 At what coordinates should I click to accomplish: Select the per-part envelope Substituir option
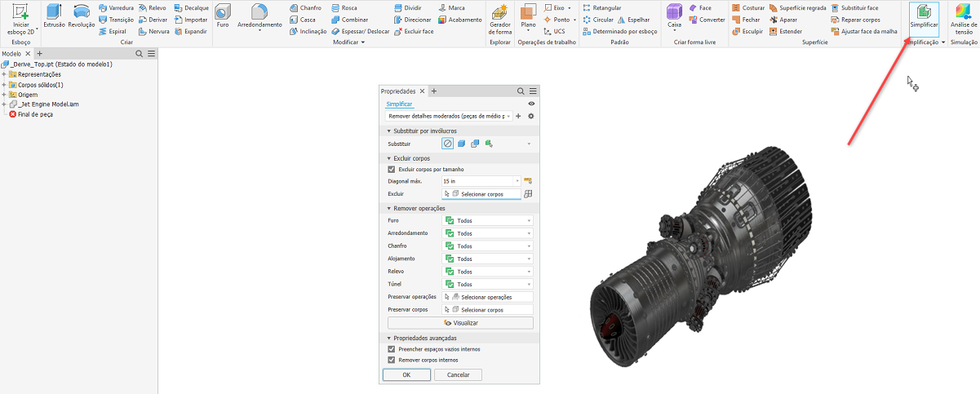pos(475,144)
